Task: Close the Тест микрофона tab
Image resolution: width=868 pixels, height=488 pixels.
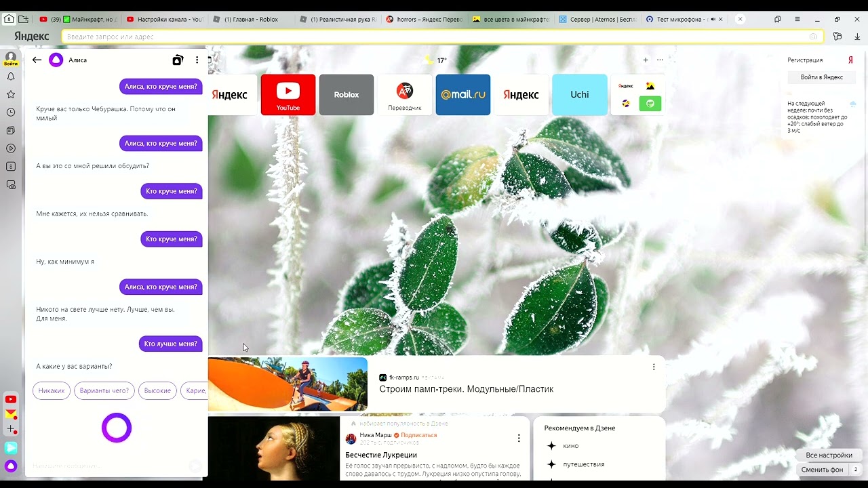Action: click(x=720, y=20)
